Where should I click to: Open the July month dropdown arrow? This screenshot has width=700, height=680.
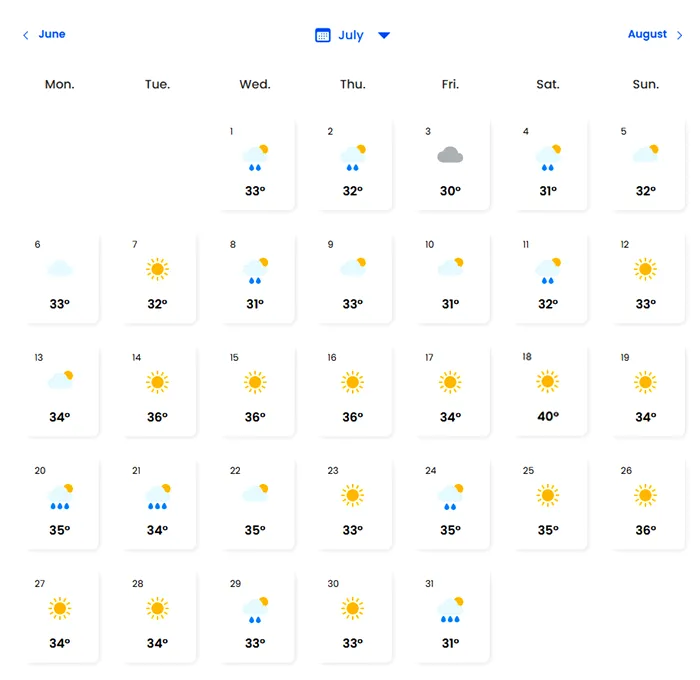click(x=384, y=35)
